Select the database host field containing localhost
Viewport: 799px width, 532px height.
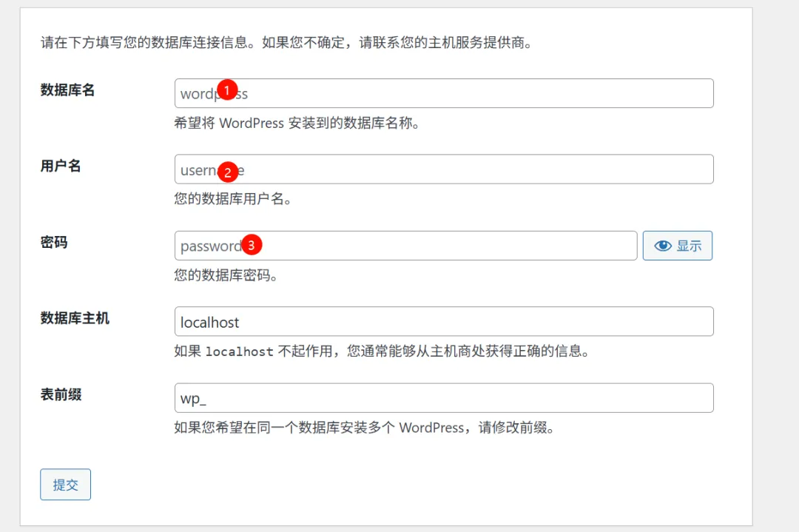pyautogui.click(x=444, y=322)
